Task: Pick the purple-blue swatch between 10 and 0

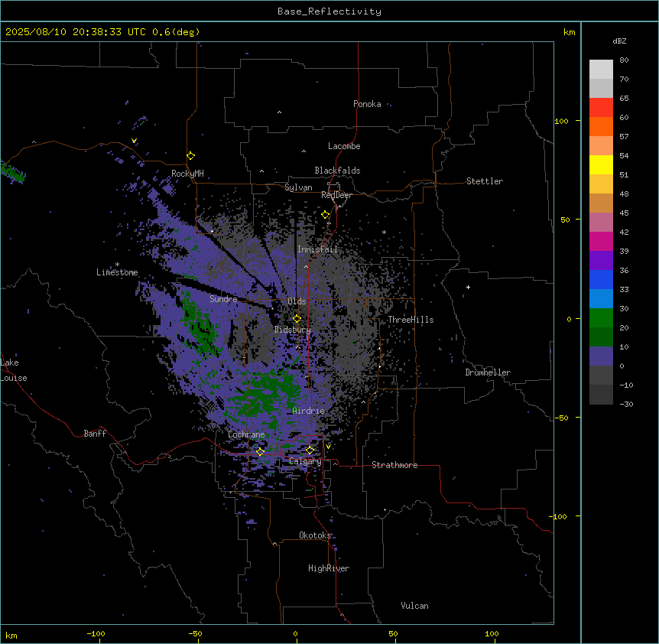Action: (x=601, y=356)
